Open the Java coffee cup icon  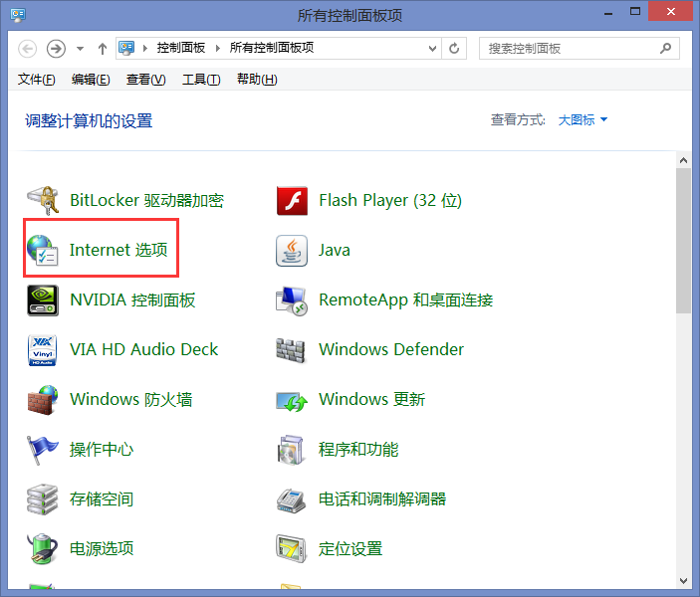(292, 251)
